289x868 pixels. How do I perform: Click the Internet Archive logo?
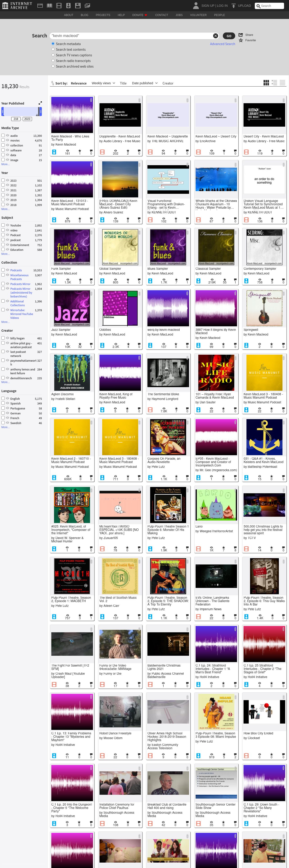17,6
